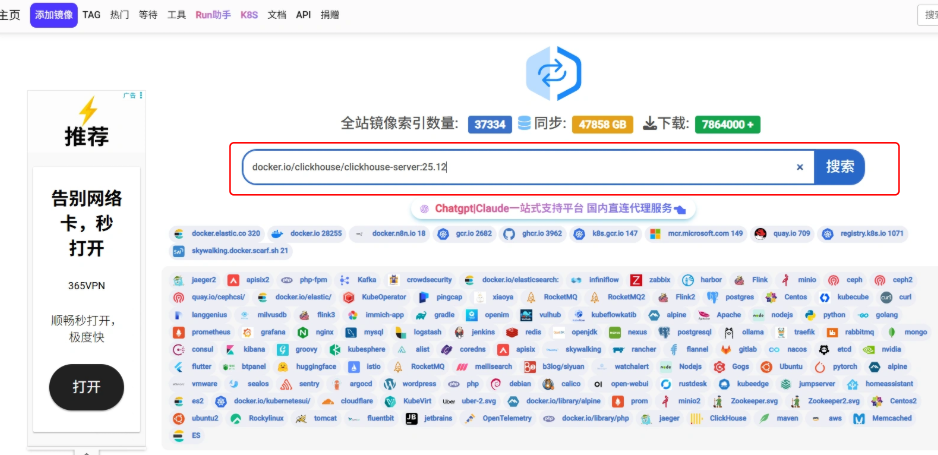The width and height of the screenshot is (938, 455).
Task: Click the 47858 GB sync badge
Action: 602,124
